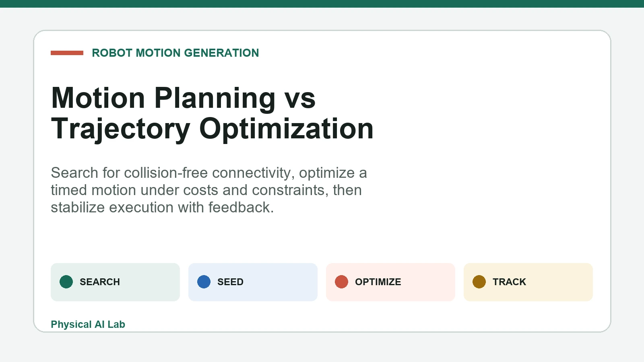644x362 pixels.
Task: Click the gold dot in the TRACK chip
Action: pos(479,282)
